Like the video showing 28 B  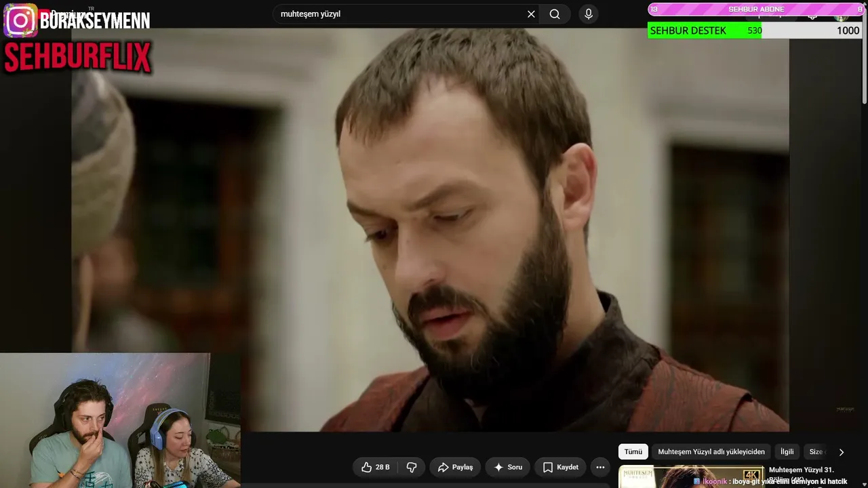point(376,467)
